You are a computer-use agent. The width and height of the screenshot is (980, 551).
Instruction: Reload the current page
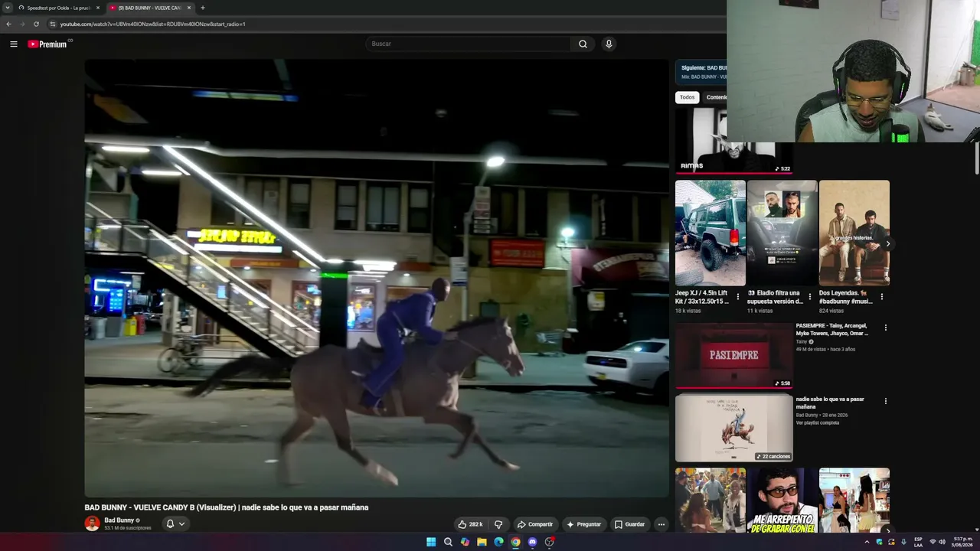(36, 24)
